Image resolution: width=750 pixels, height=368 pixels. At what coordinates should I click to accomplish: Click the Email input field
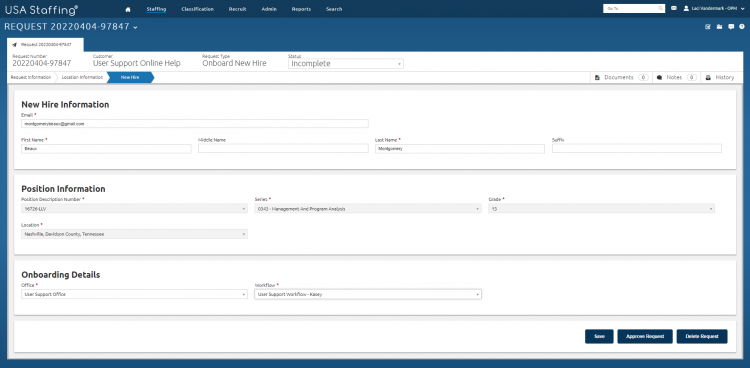click(195, 123)
